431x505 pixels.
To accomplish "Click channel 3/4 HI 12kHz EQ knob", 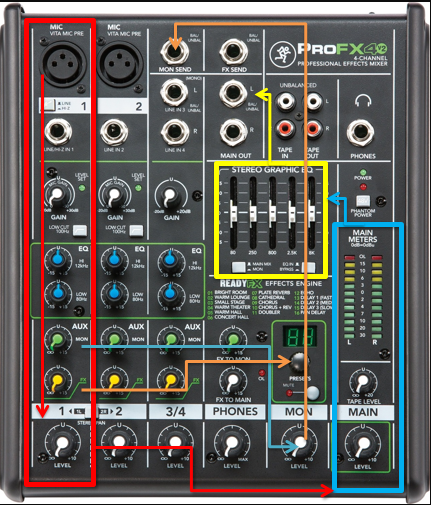I will click(x=171, y=260).
